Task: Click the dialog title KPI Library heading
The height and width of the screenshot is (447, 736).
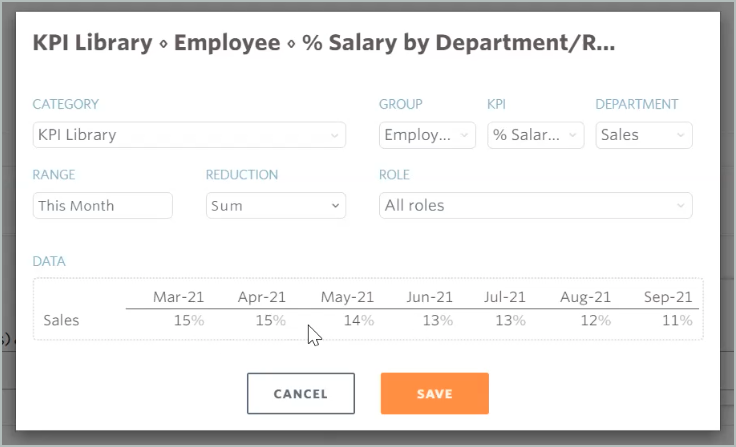Action: (x=323, y=44)
